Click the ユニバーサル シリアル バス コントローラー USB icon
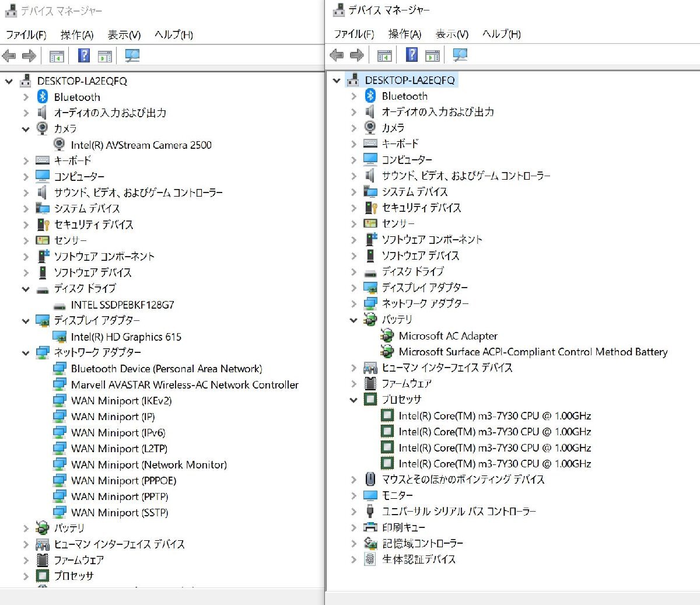 370,511
